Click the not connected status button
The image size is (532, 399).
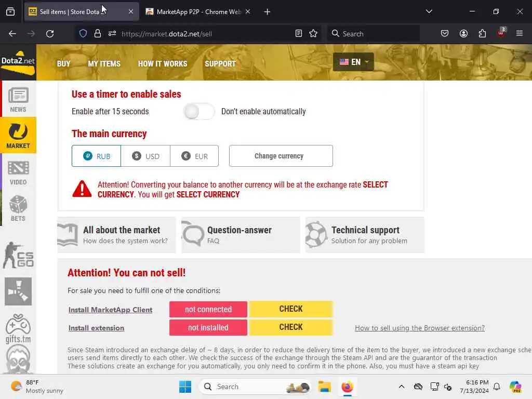[208, 310]
